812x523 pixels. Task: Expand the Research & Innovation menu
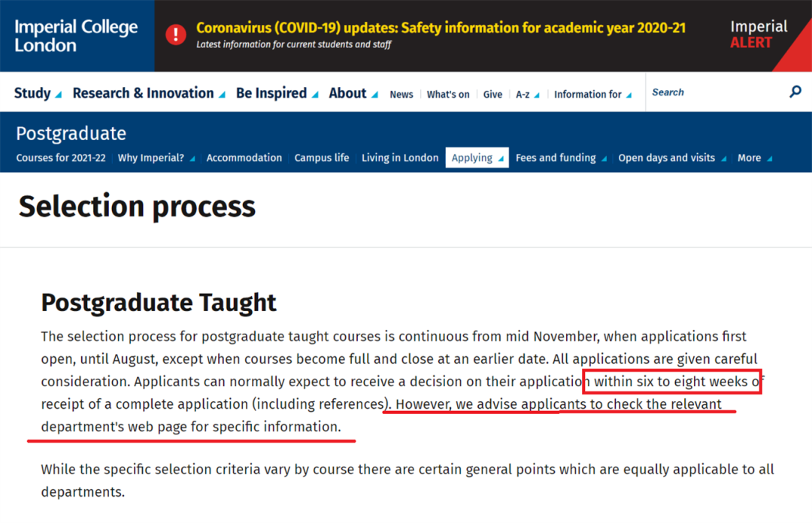(x=148, y=93)
